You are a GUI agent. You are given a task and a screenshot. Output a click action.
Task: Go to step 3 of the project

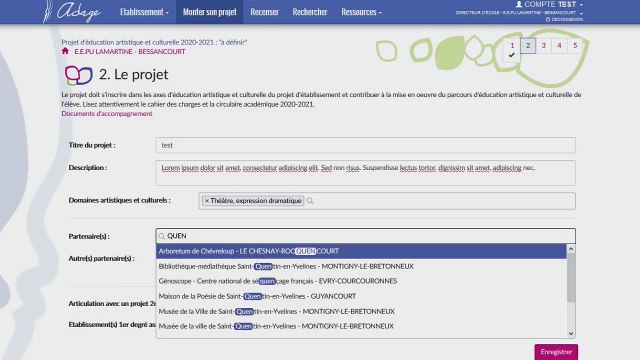pyautogui.click(x=543, y=46)
